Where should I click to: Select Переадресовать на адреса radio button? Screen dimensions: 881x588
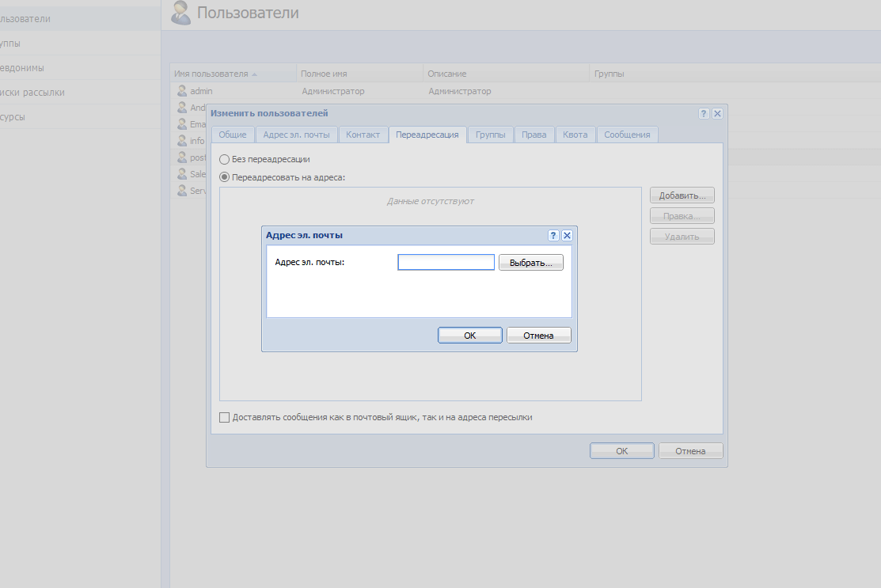tap(224, 177)
